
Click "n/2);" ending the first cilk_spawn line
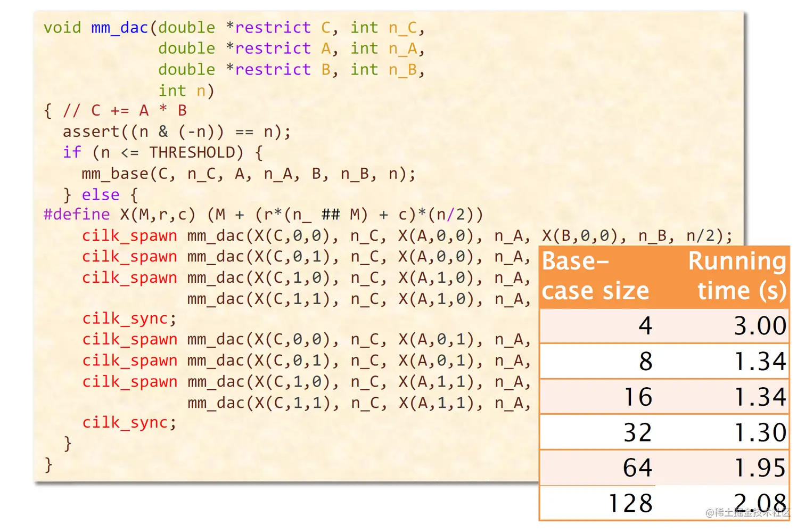(x=709, y=236)
